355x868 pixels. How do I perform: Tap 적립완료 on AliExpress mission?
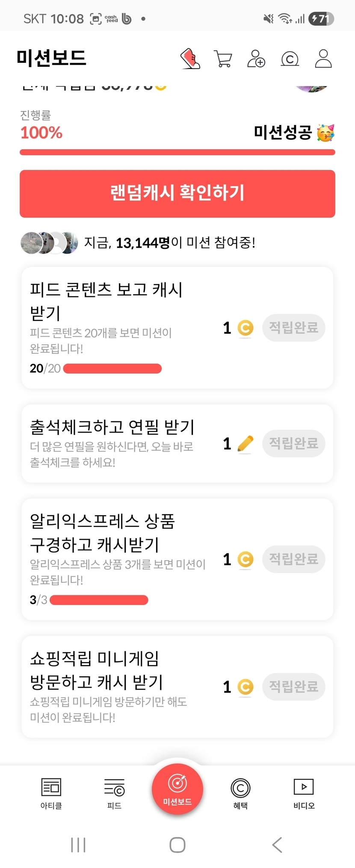(x=293, y=559)
